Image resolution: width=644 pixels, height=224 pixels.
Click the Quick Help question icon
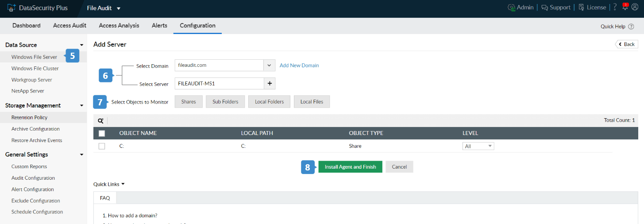pos(631,27)
